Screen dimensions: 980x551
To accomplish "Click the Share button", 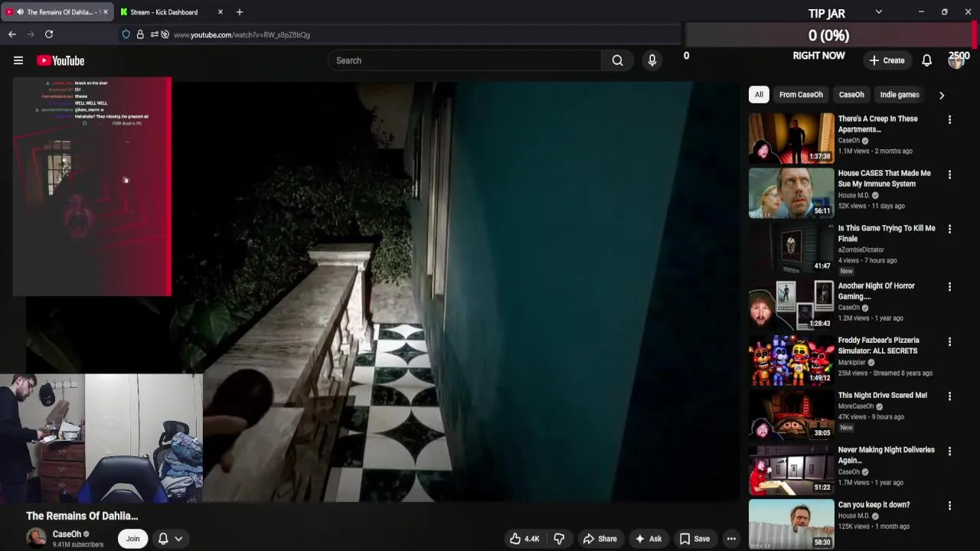I will click(599, 539).
